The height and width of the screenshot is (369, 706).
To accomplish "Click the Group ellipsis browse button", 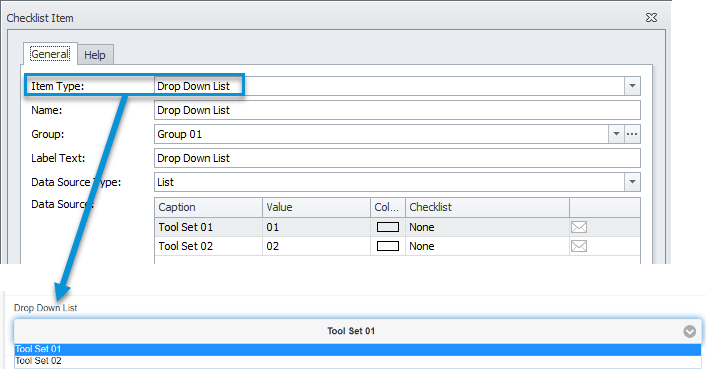I will pyautogui.click(x=632, y=134).
